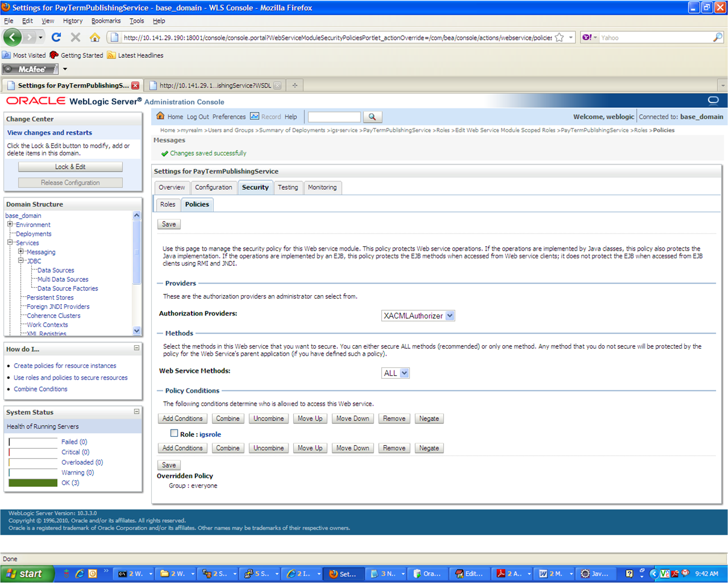This screenshot has width=728, height=583.
Task: Run console search with magnifier button
Action: click(x=373, y=117)
